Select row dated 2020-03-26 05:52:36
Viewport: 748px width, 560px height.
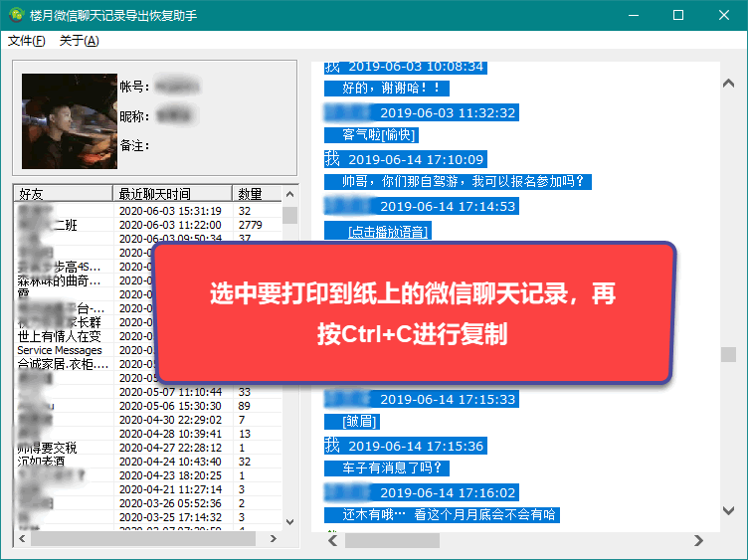point(148,503)
